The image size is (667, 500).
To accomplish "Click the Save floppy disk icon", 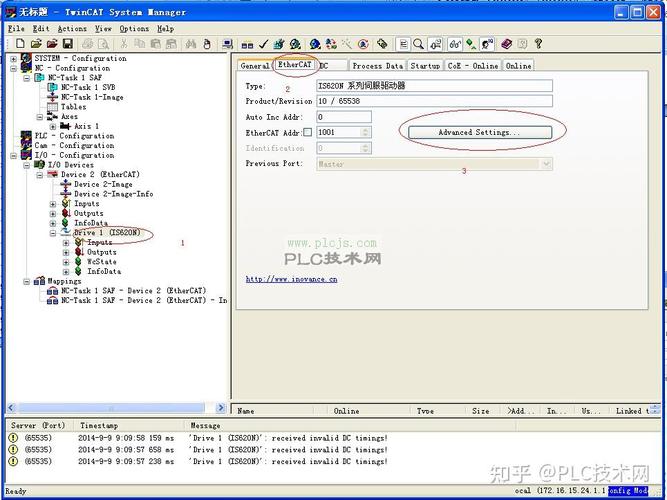I will [68, 43].
